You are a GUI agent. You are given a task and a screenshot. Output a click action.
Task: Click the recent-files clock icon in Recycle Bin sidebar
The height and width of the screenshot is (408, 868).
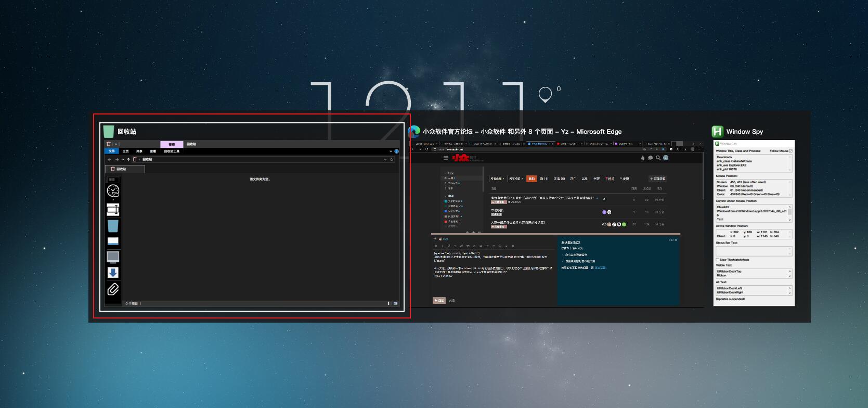(x=113, y=191)
